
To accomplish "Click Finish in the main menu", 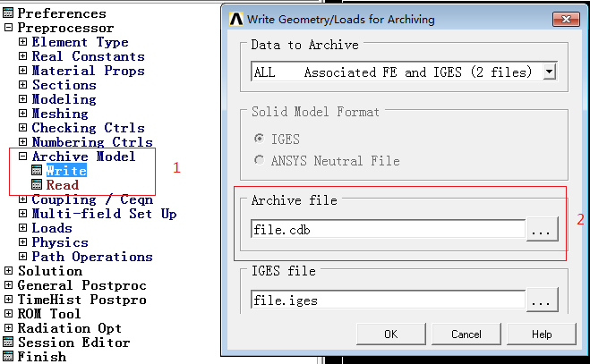I will click(x=42, y=357).
